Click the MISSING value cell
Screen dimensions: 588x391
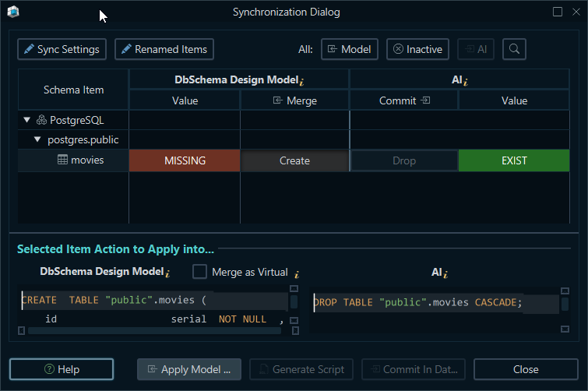coord(185,160)
